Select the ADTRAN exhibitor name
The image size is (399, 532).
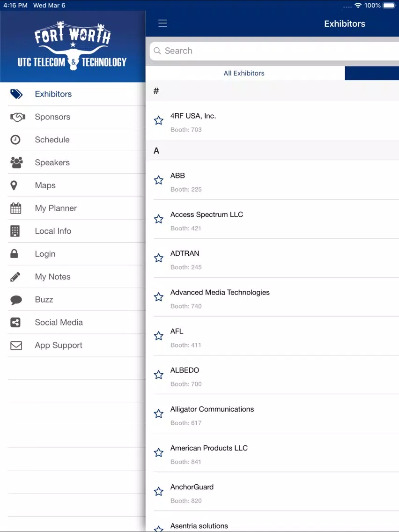185,253
